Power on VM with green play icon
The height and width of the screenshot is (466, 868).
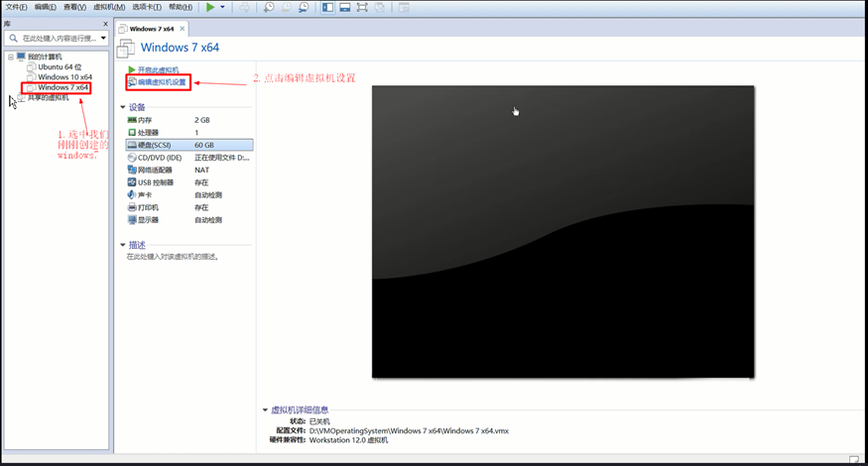point(210,7)
